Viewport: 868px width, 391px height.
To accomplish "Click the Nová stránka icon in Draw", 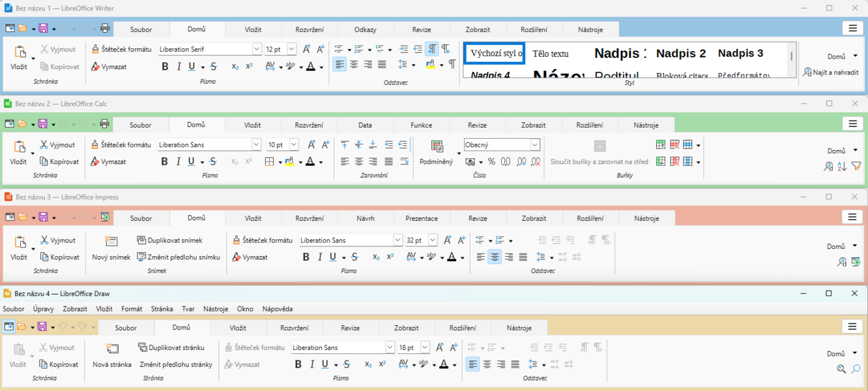I will [x=112, y=349].
